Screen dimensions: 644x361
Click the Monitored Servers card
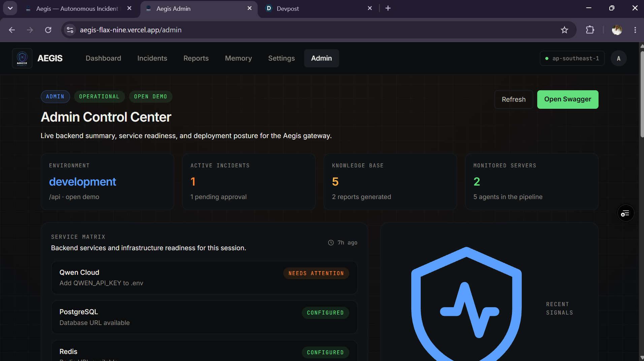click(x=532, y=182)
